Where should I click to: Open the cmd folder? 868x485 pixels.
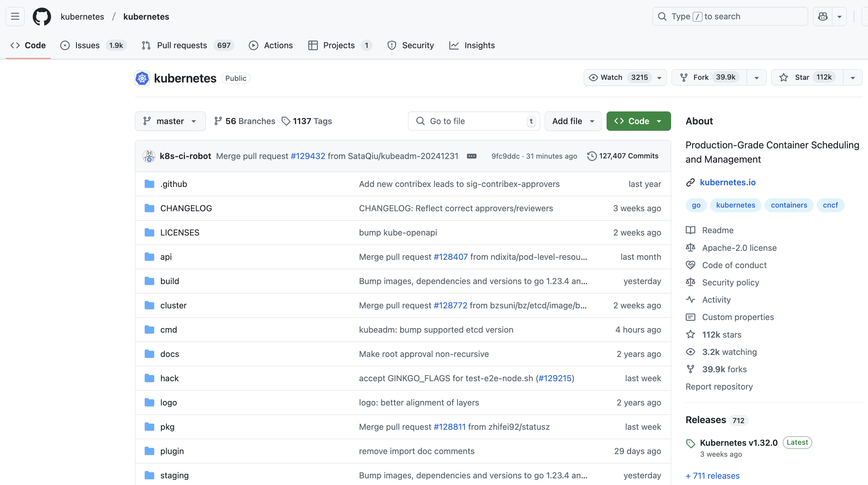(169, 330)
